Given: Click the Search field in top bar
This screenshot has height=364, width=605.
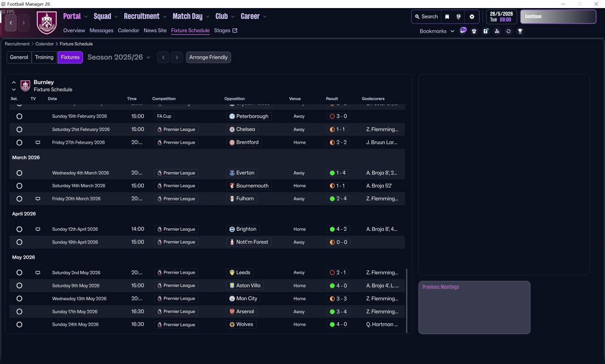Looking at the screenshot, I should [426, 17].
